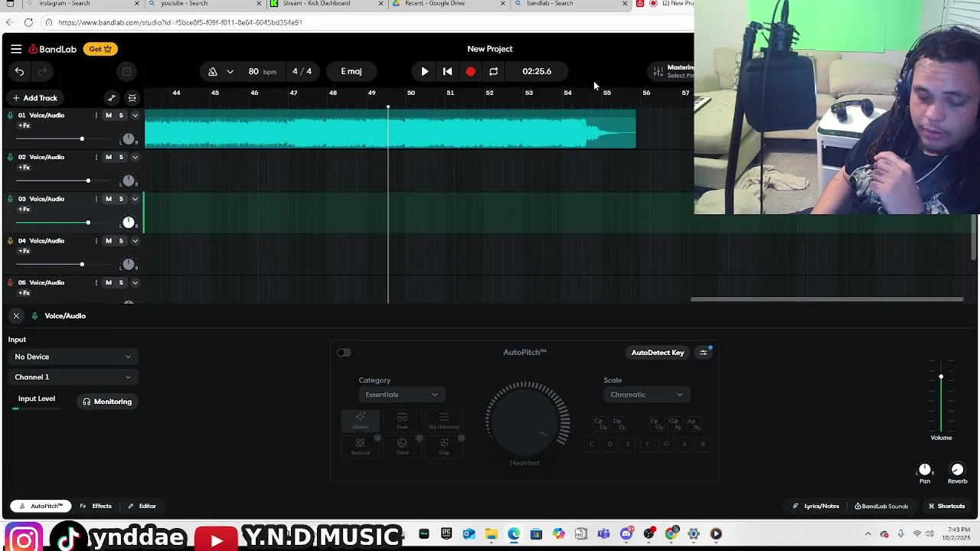Select the Big Harmony preset
This screenshot has height=551, width=980.
pos(444,421)
